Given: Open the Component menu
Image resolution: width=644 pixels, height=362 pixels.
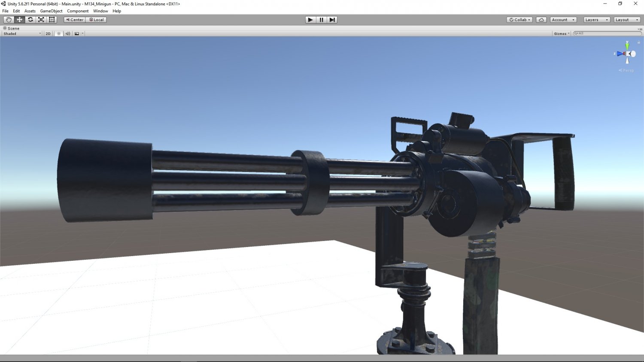Looking at the screenshot, I should [x=78, y=11].
